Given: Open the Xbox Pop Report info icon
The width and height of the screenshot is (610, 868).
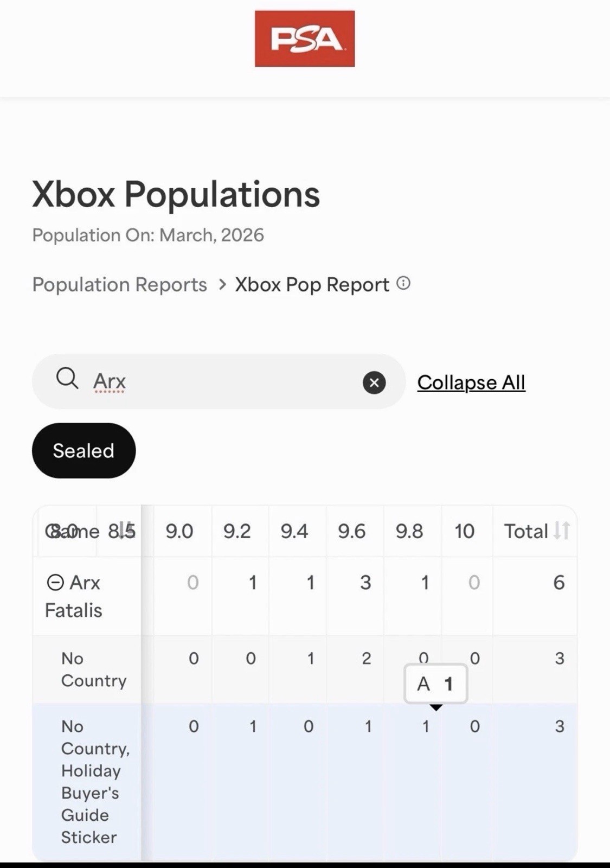Looking at the screenshot, I should [403, 283].
